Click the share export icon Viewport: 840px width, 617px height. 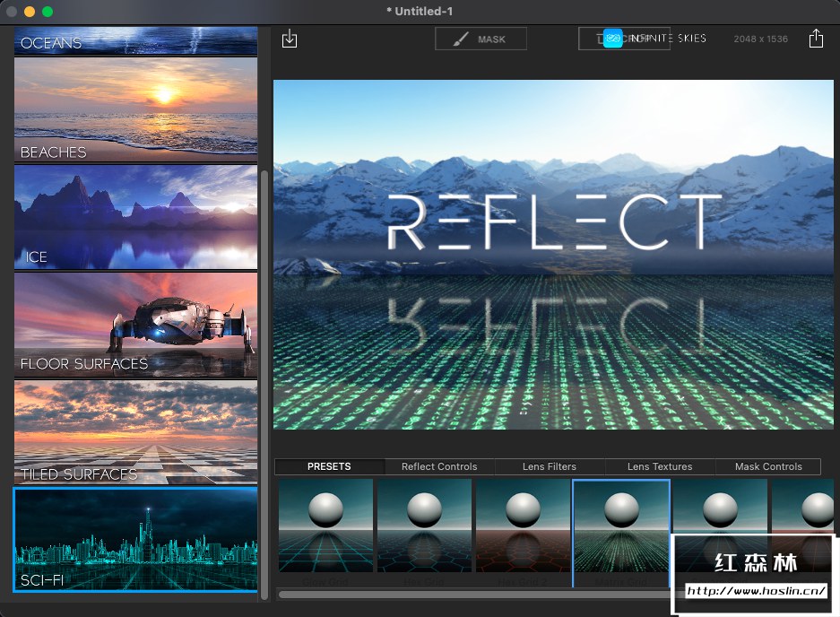(x=815, y=39)
